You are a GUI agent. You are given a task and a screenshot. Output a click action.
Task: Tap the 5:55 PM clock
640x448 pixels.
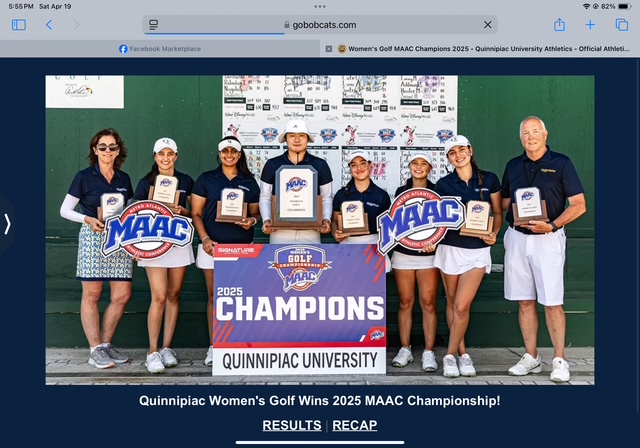click(x=21, y=6)
